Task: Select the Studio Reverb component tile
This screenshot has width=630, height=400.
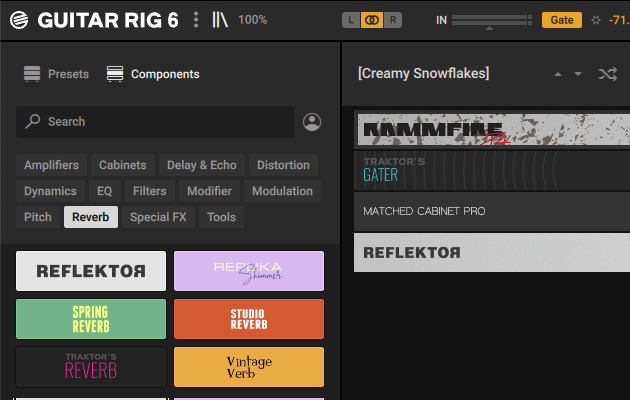Action: click(249, 319)
